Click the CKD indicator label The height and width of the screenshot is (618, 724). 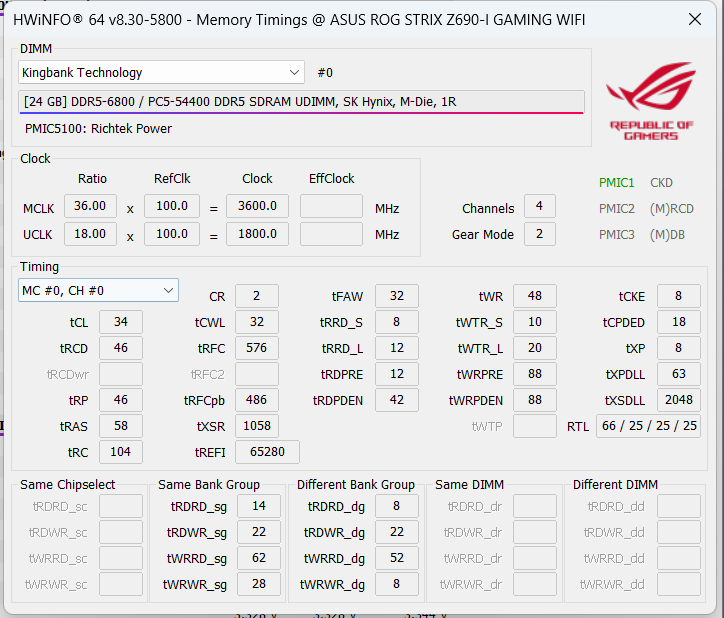pos(661,183)
